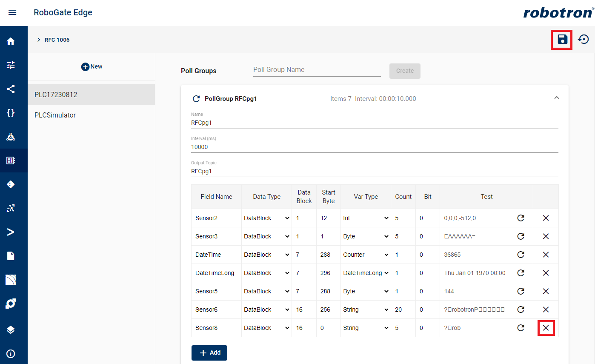Screen dimensions: 595x364
Task: Delete the Sensor2 row
Action: pyautogui.click(x=546, y=218)
